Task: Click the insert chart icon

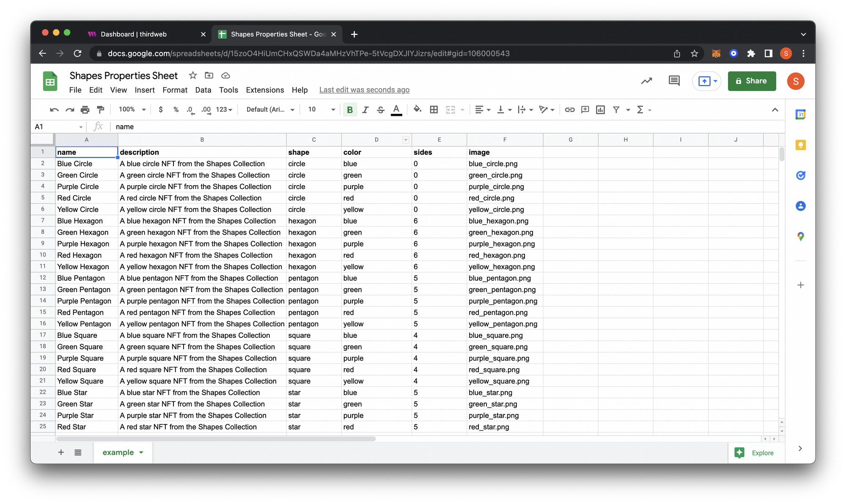Action: tap(600, 110)
